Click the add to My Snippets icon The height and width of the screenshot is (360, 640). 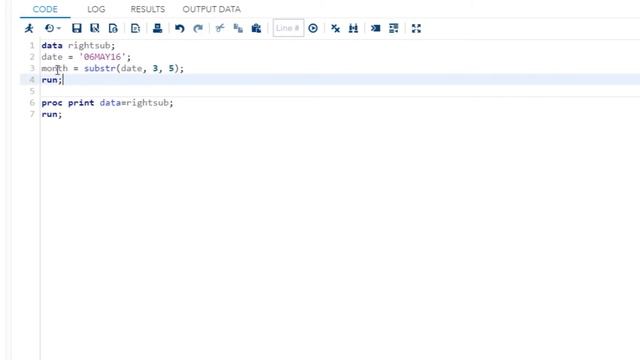tap(113, 28)
